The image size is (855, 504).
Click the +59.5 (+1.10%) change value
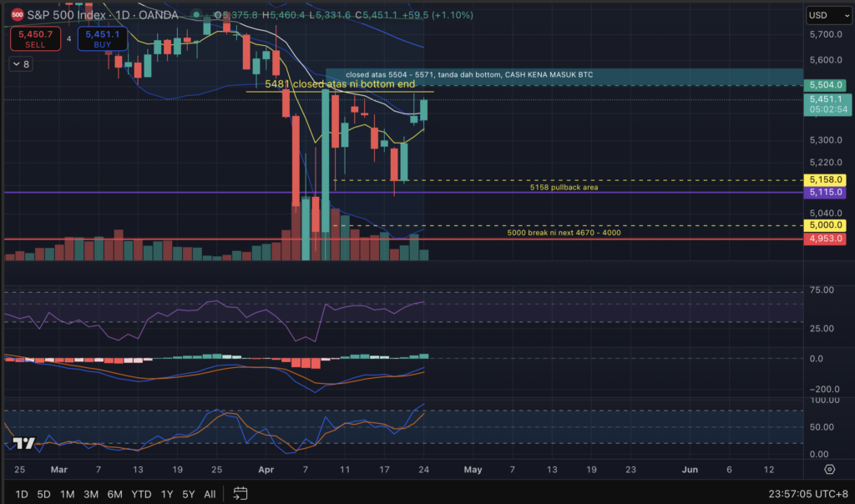pos(438,15)
